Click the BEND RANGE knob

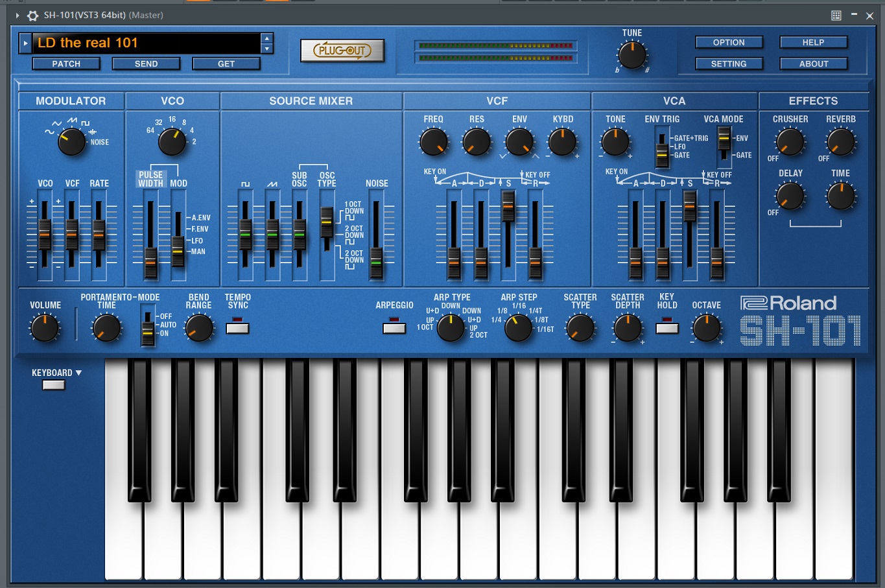coord(199,328)
